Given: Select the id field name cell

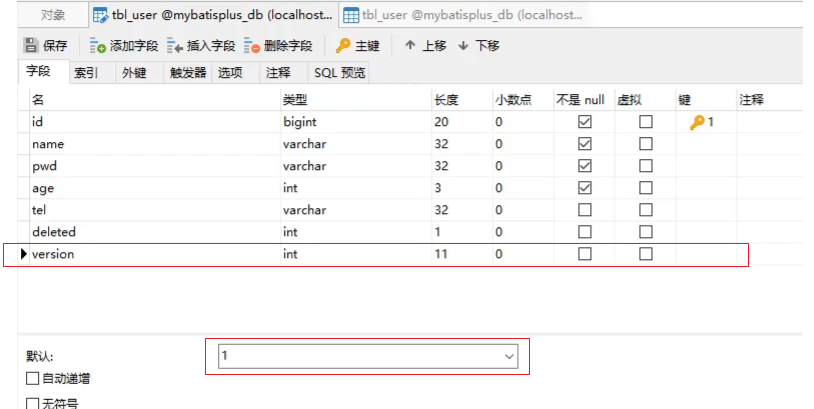Looking at the screenshot, I should [155, 122].
